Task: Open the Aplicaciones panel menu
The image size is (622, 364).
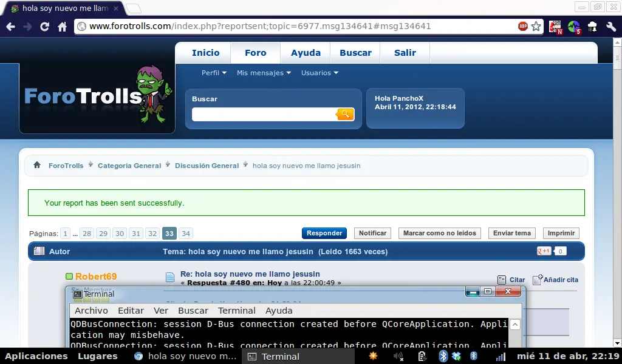Action: 36,356
